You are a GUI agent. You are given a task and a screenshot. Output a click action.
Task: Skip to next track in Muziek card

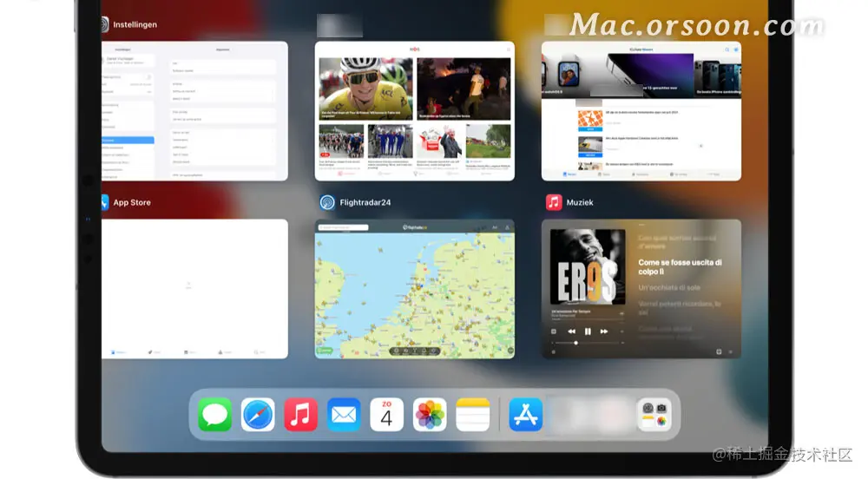(x=604, y=331)
